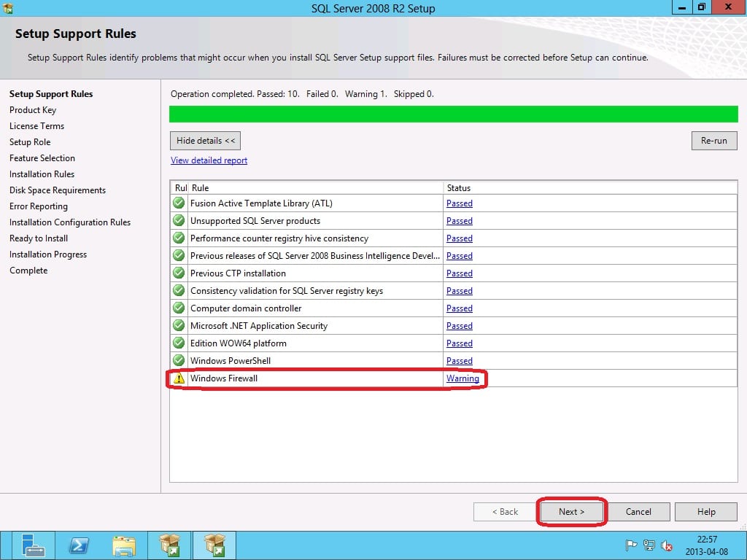Screen dimensions: 747x560
Task: Click the check icon for Previous CTP installation
Action: tap(179, 273)
